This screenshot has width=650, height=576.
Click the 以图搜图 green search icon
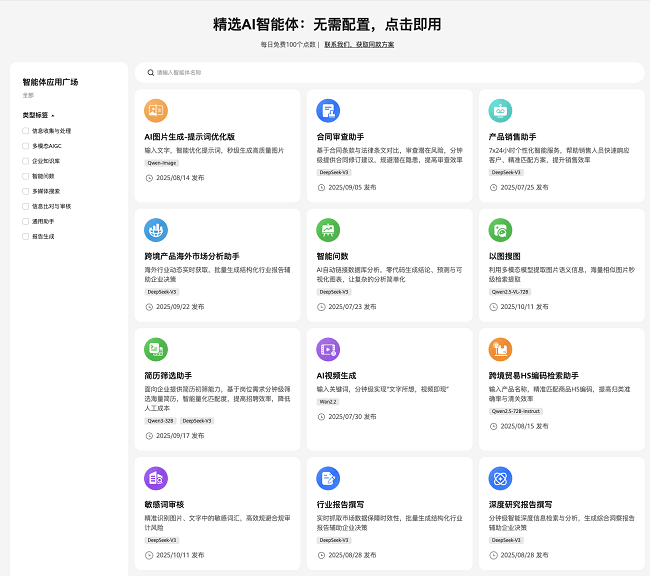500,230
